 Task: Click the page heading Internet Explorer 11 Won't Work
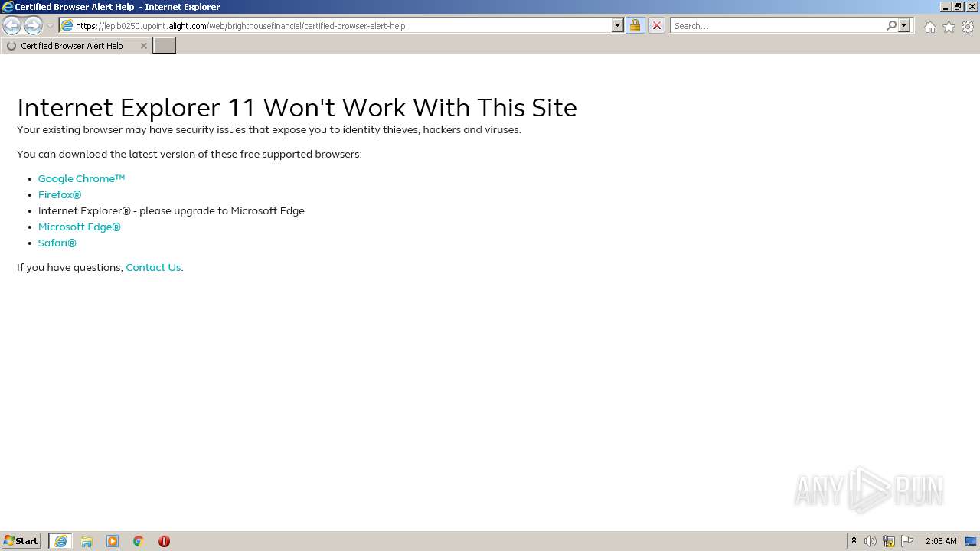coord(297,107)
